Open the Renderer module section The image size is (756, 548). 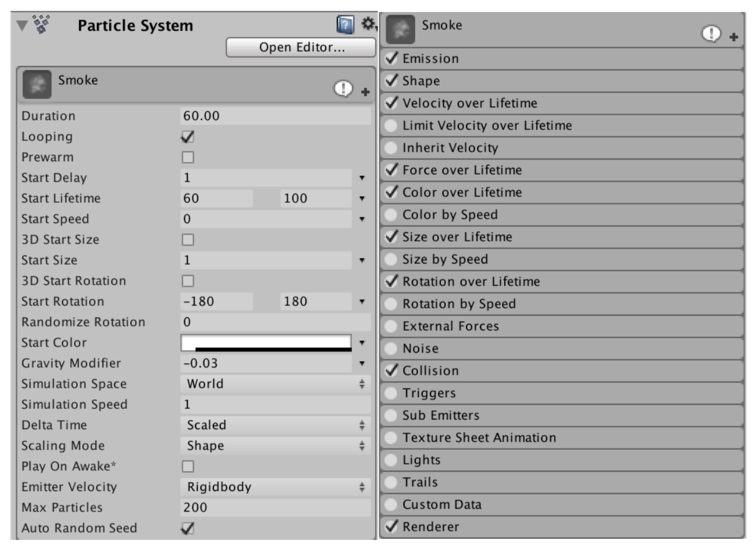pyautogui.click(x=431, y=526)
